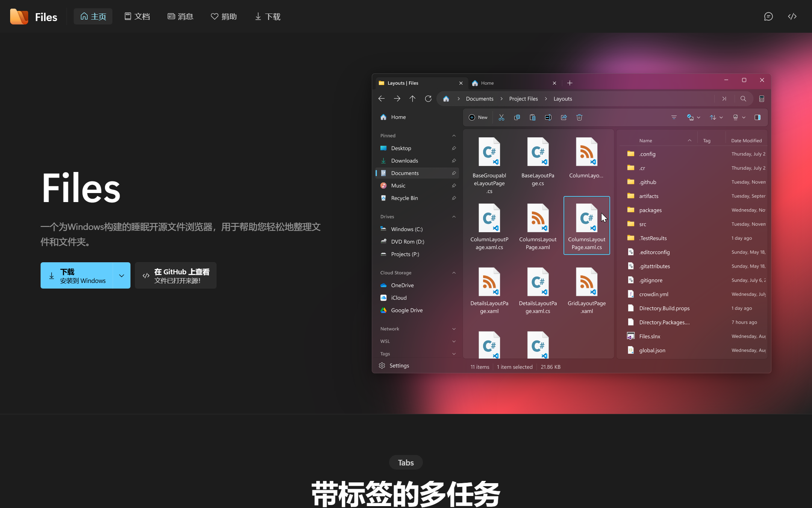The image size is (812, 508).
Task: Open the sort options dropdown in toolbar
Action: [716, 117]
